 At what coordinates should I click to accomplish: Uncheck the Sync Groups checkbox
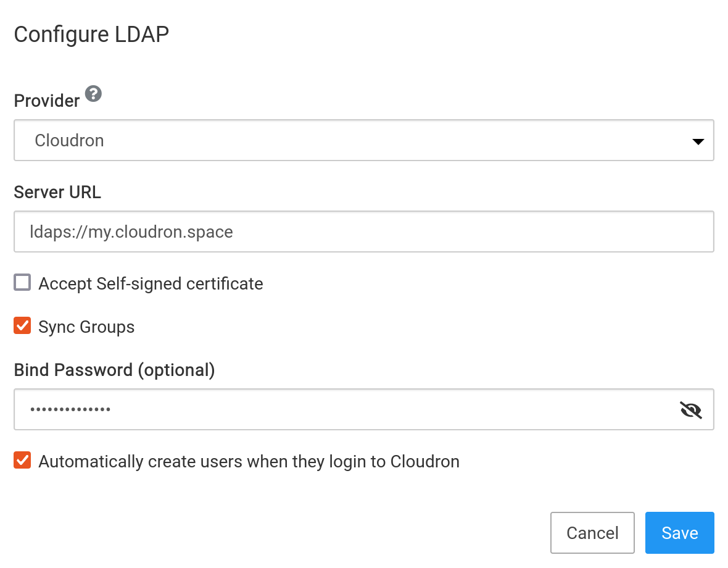[23, 325]
